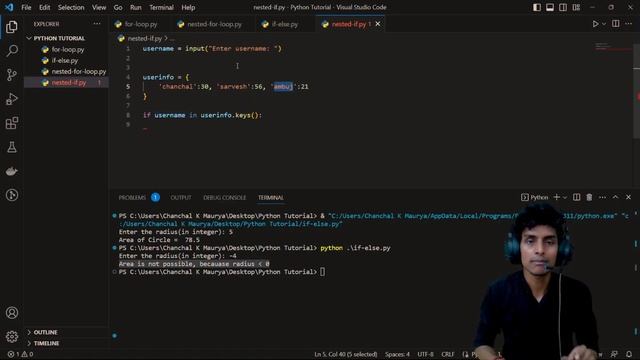The height and width of the screenshot is (360, 640).
Task: Switch to if-else.py editor tab
Action: tap(284, 24)
